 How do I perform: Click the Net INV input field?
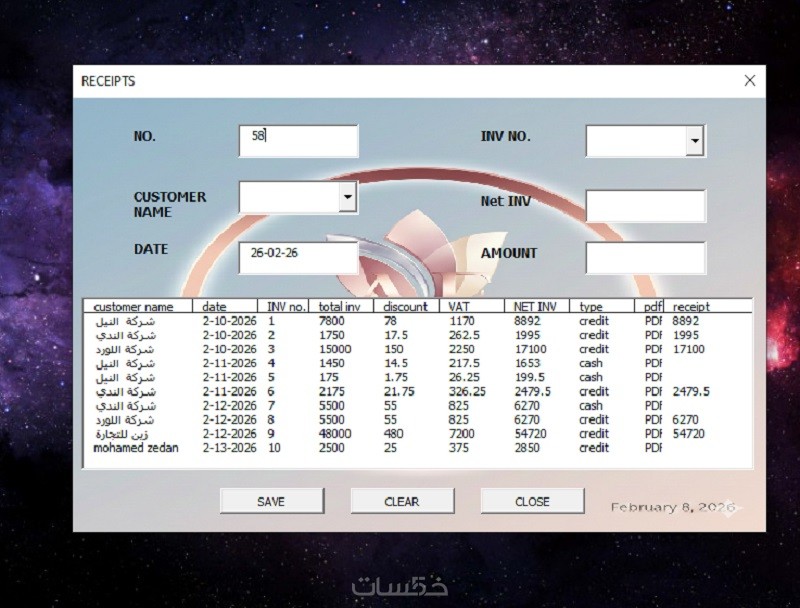coord(645,206)
